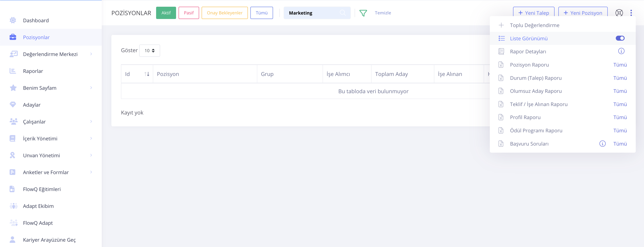The image size is (644, 247).
Task: Click the Dashboard gear icon in sidebar
Action: [13, 20]
